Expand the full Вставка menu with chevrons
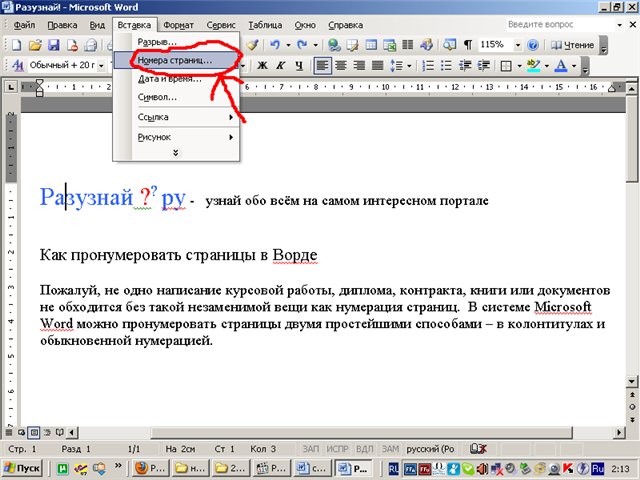 click(176, 153)
